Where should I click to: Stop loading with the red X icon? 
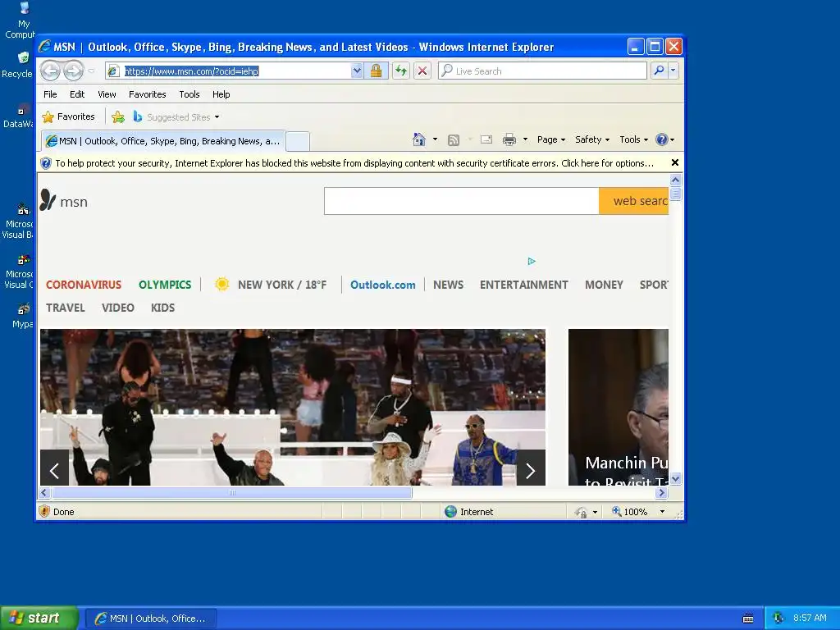(x=422, y=71)
